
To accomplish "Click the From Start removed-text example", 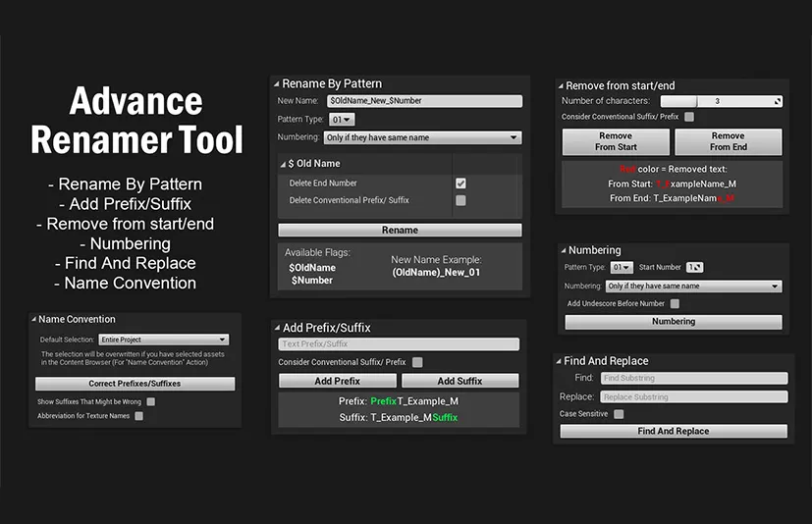I will [x=673, y=183].
